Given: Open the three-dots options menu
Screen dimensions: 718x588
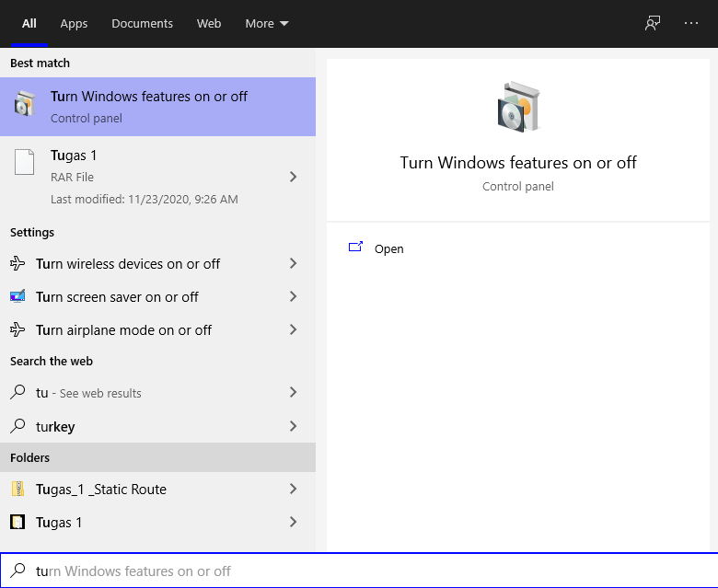Looking at the screenshot, I should pos(691,23).
